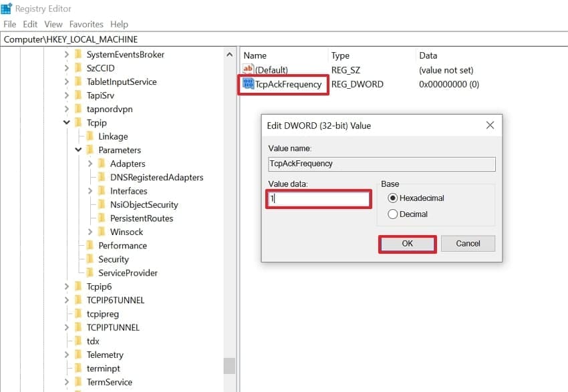Select the Hexadecimal base radio button

392,198
